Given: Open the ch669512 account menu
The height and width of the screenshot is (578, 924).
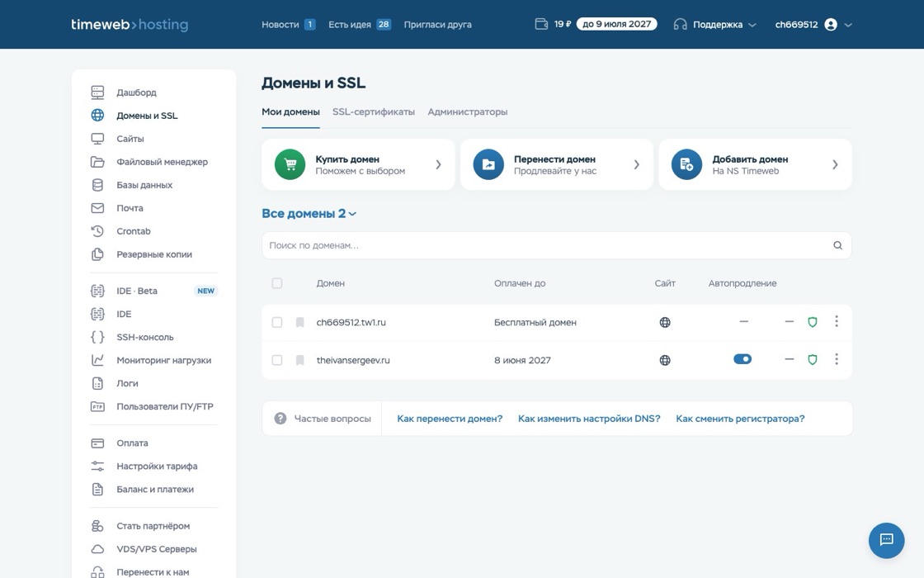Looking at the screenshot, I should (x=813, y=25).
